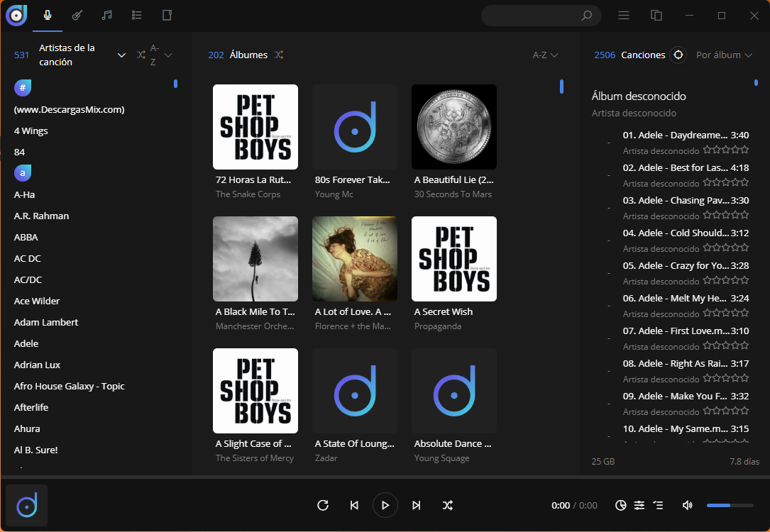Open the artists A-Z sort dropdown
Image resolution: width=770 pixels, height=532 pixels.
[161, 55]
